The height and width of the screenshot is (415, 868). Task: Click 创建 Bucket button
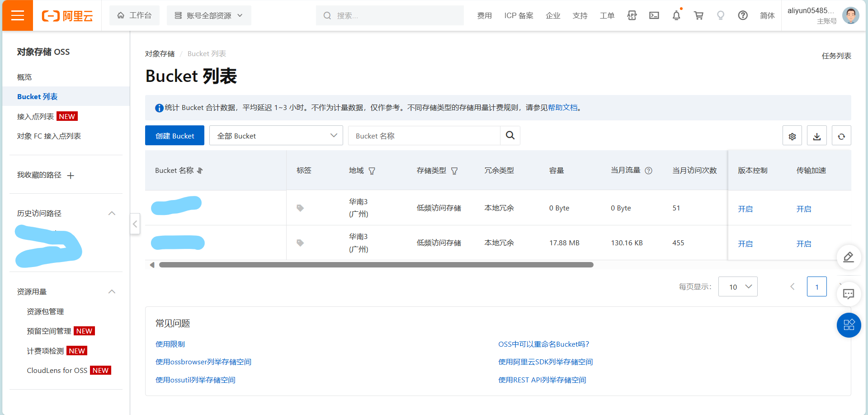[x=175, y=135]
